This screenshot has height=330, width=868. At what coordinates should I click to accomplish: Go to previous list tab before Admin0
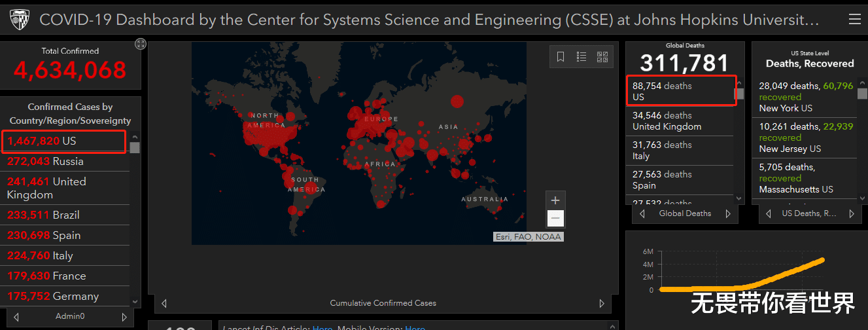[16, 317]
